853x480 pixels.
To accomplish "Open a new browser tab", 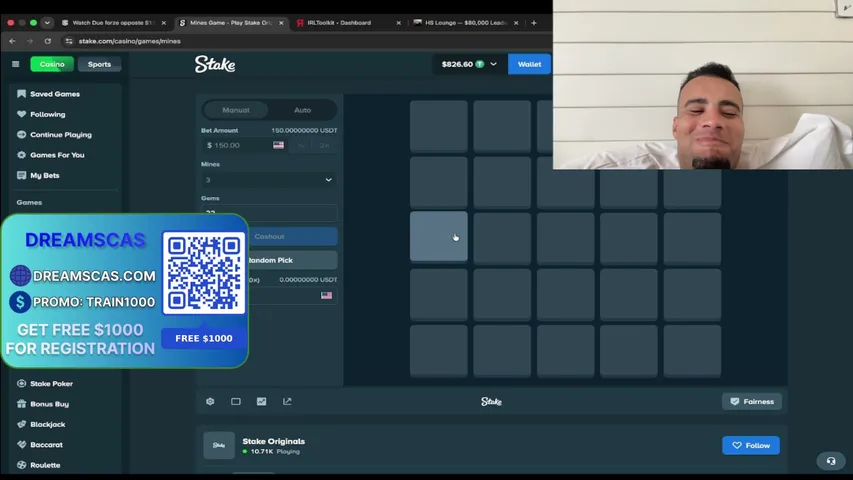I will [534, 23].
